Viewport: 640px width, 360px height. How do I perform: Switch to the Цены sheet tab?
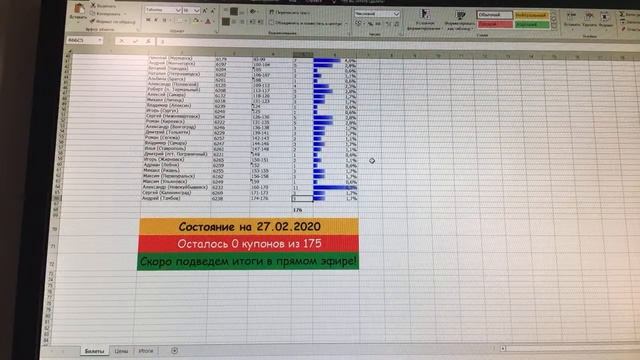point(121,351)
